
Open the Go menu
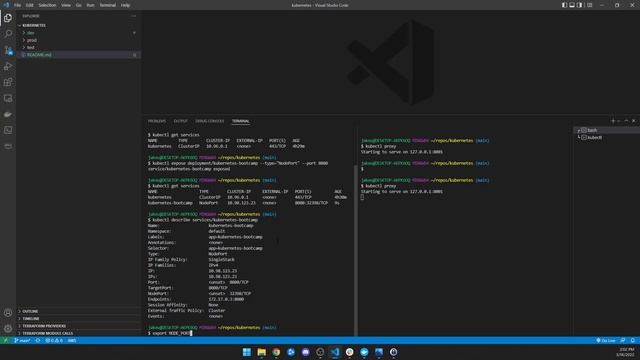click(x=79, y=5)
